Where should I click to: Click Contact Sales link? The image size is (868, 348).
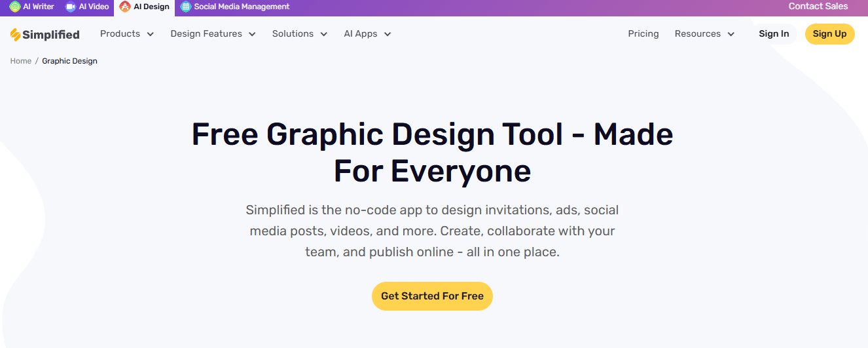coord(818,7)
